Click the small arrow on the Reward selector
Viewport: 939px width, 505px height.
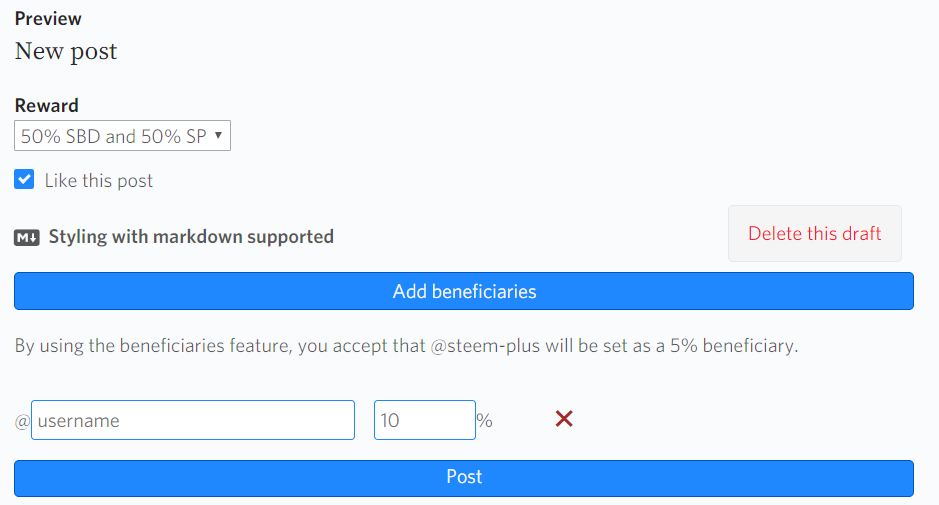[218, 135]
